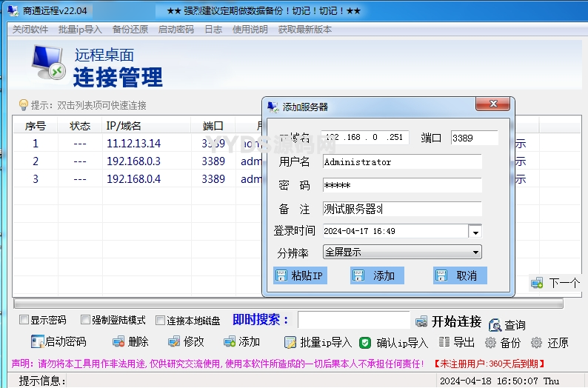This screenshot has width=588, height=388.
Task: Open the 登录时间 date dropdown arrow
Action: click(475, 232)
